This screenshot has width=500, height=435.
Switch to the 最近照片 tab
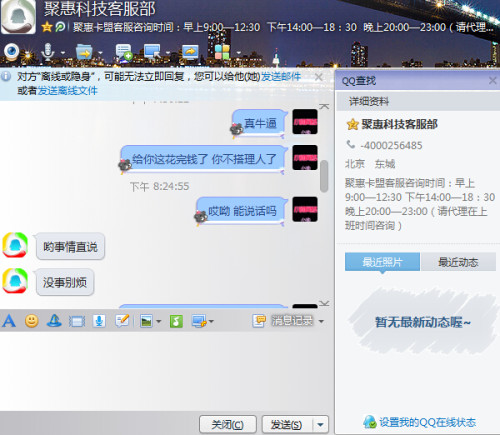tap(382, 262)
